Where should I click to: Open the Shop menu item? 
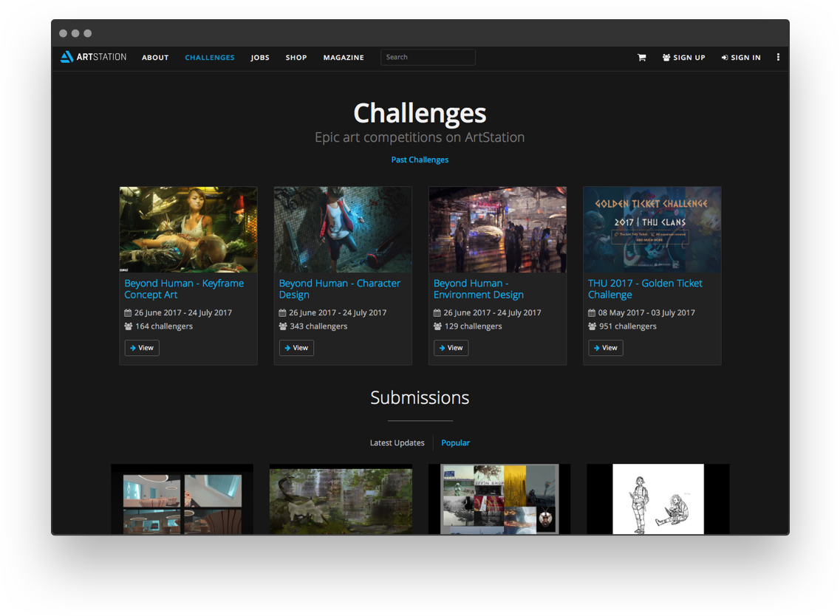(296, 58)
